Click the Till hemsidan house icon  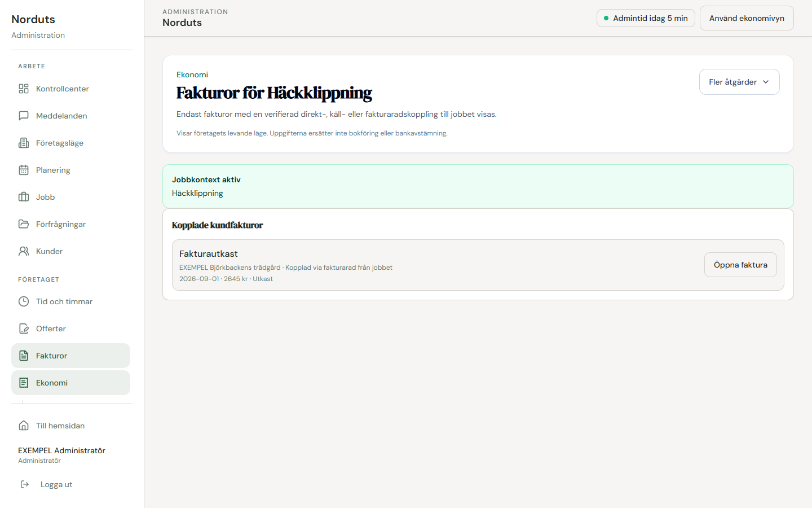point(24,426)
